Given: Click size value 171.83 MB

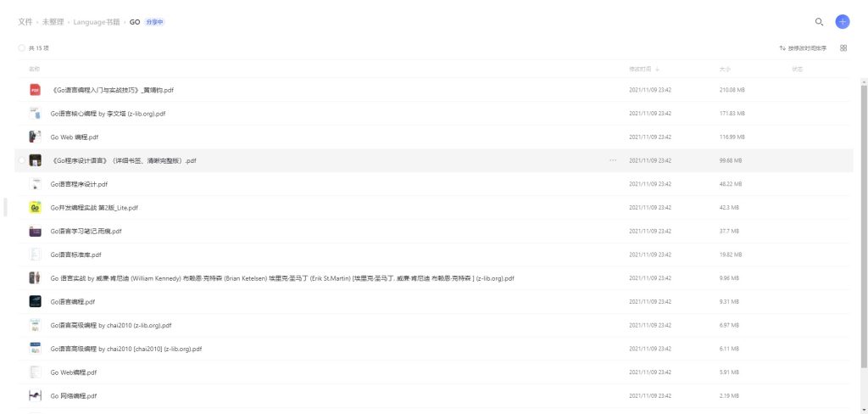Looking at the screenshot, I should 732,113.
